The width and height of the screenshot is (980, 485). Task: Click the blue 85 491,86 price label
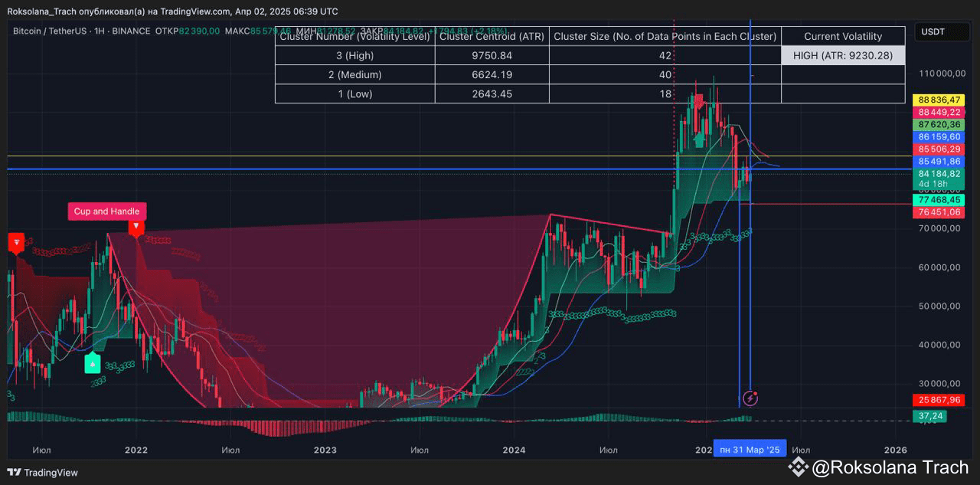[x=939, y=161]
